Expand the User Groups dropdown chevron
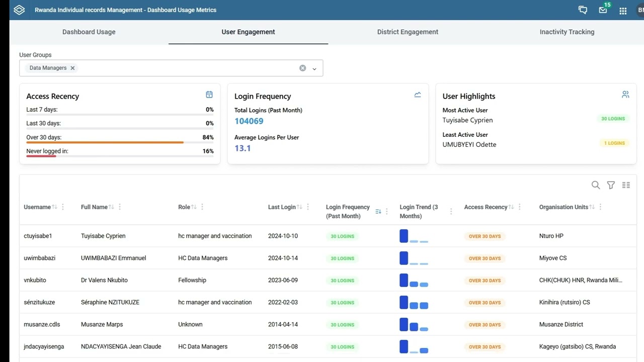644x362 pixels. coord(314,68)
